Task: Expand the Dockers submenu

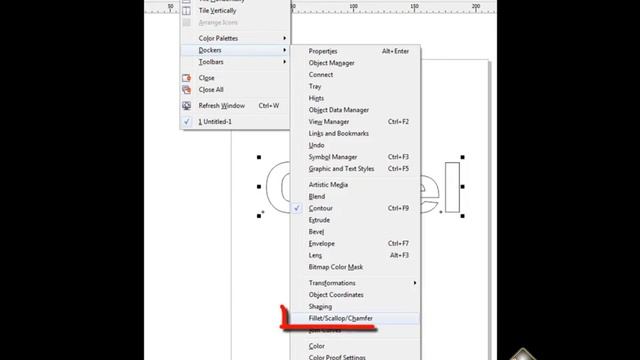Action: pos(235,50)
